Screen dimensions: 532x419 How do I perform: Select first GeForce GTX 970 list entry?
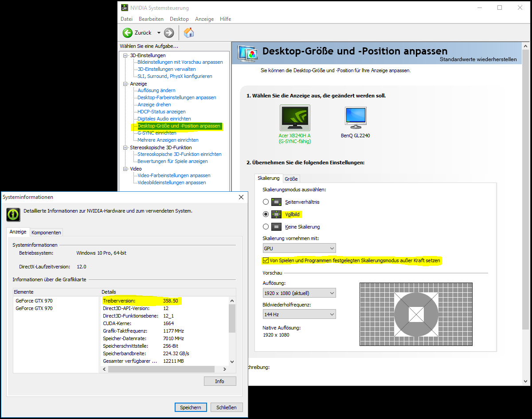tap(34, 301)
